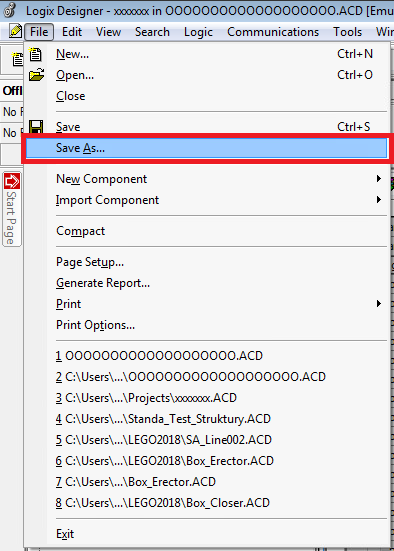This screenshot has height=551, width=394.
Task: Expand the Print submenu arrow
Action: [x=379, y=304]
